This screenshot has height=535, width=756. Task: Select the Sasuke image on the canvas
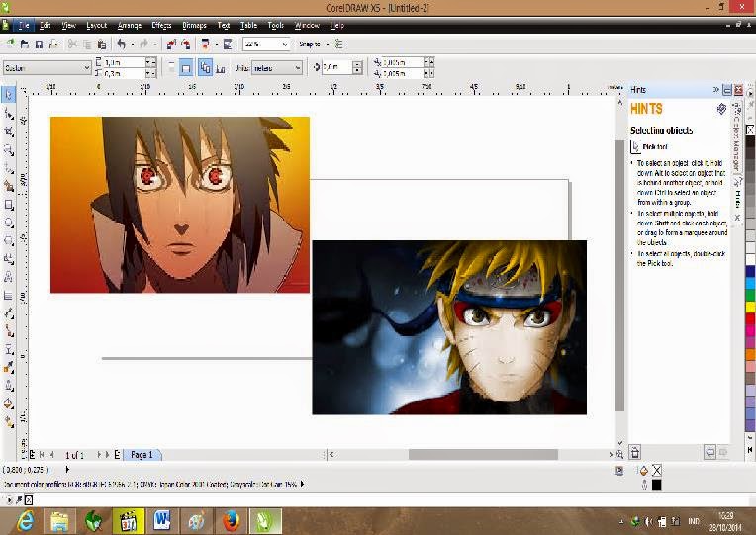[180, 205]
